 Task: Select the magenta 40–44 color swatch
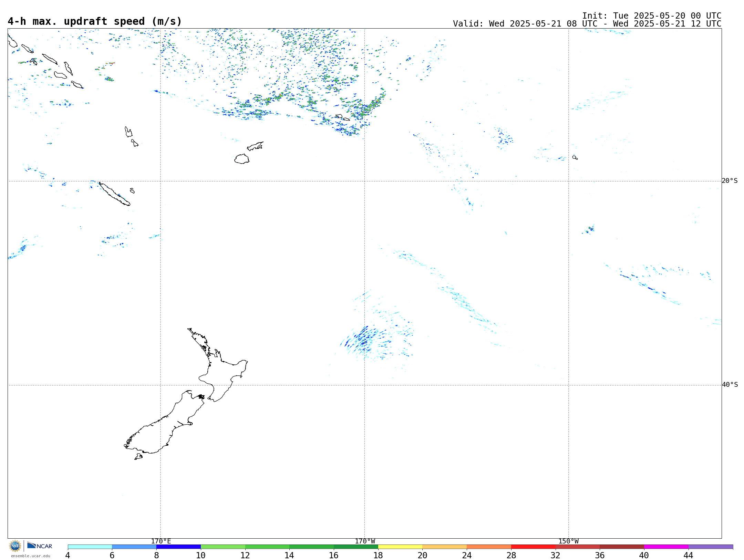[666, 547]
